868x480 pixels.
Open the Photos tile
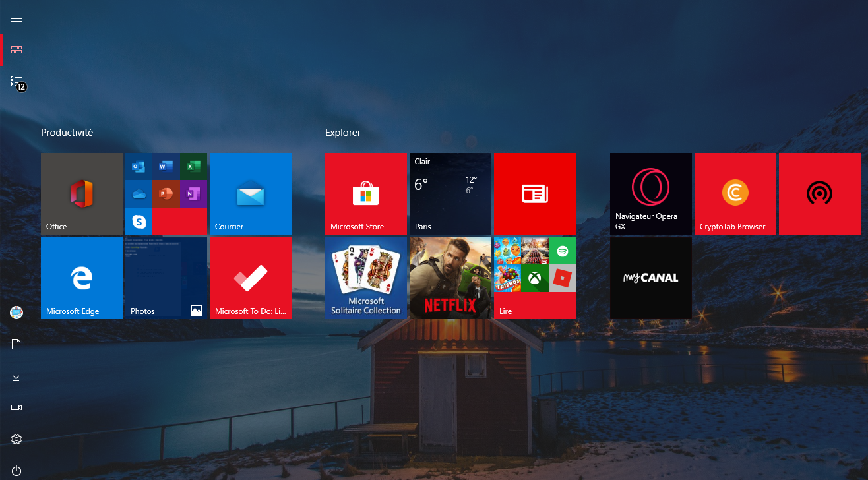[x=166, y=278]
